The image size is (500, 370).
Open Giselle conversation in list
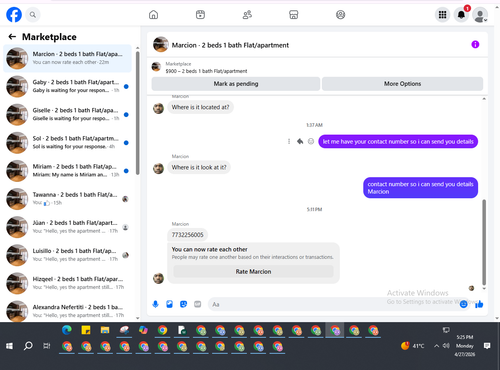(67, 114)
